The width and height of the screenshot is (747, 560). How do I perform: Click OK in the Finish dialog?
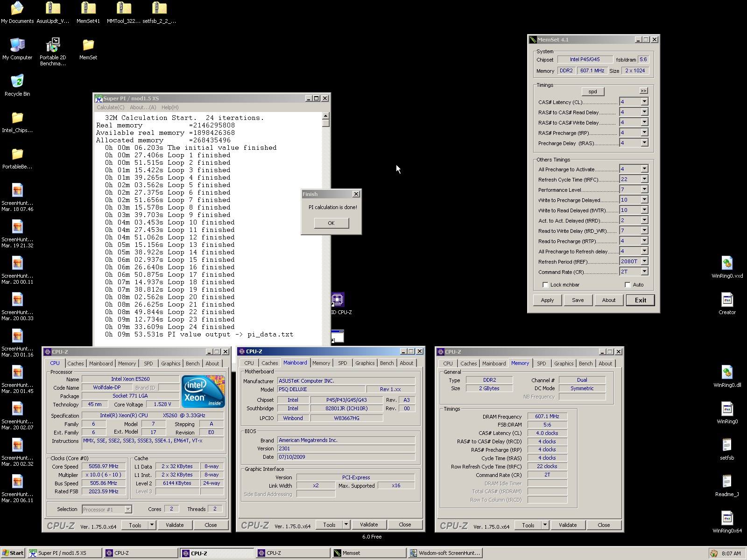coord(331,223)
